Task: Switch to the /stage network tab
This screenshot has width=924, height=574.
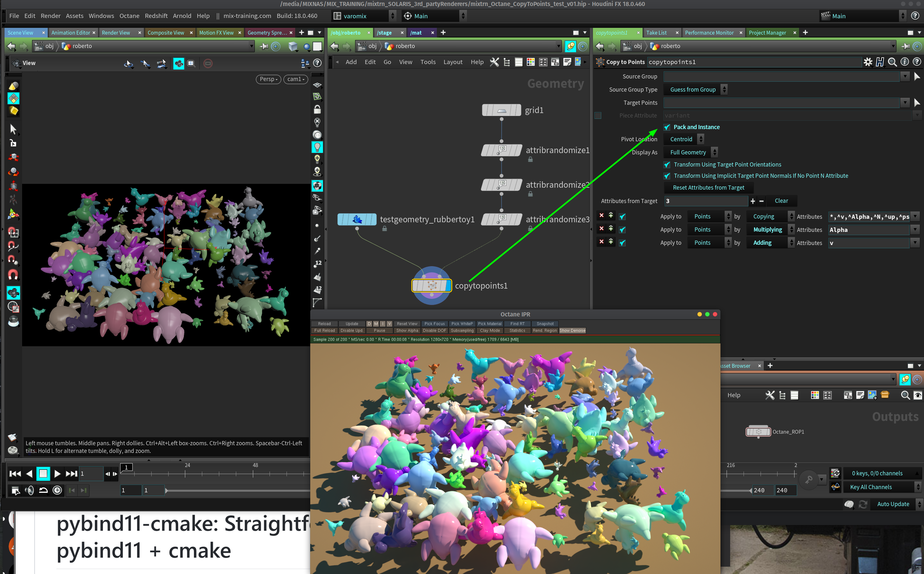Action: [384, 33]
